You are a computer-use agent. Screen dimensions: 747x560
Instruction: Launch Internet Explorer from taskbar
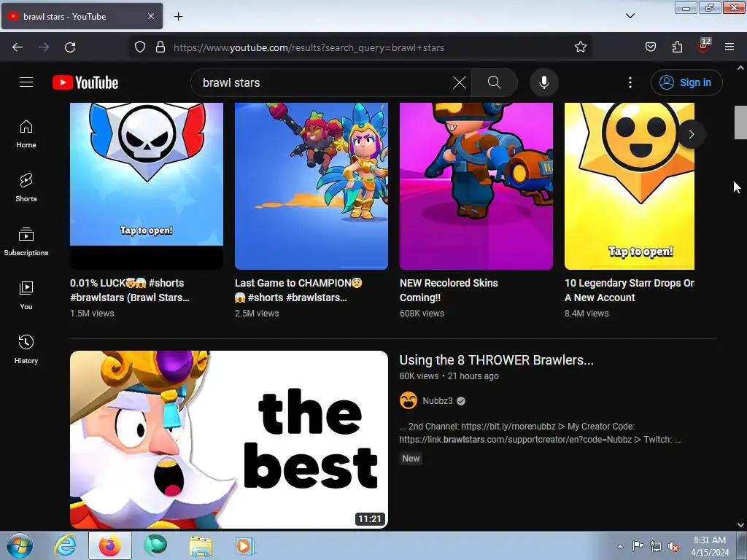point(65,545)
